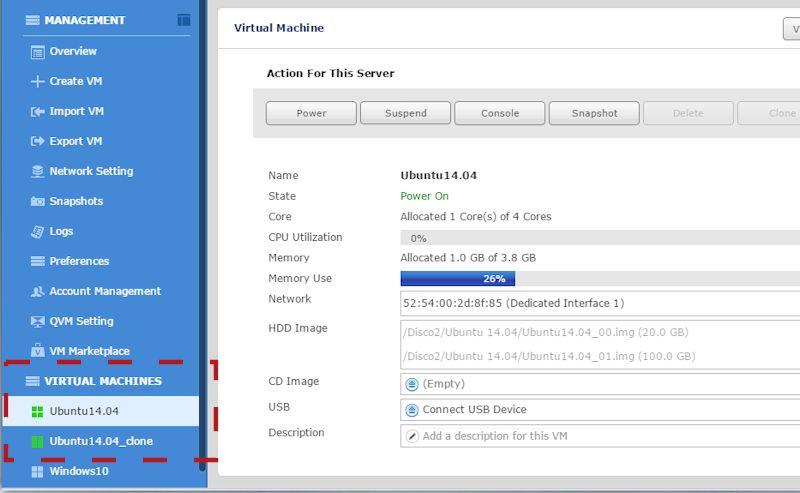The image size is (800, 493).
Task: Click the greyed-out Clone button
Action: [769, 113]
